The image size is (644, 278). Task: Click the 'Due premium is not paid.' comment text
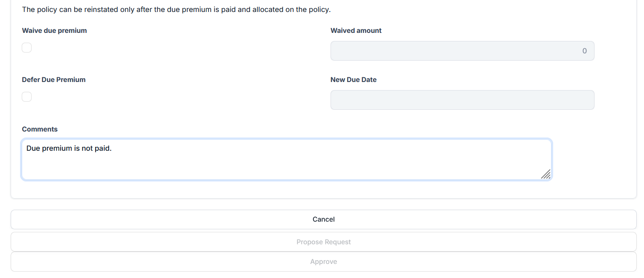click(x=69, y=149)
